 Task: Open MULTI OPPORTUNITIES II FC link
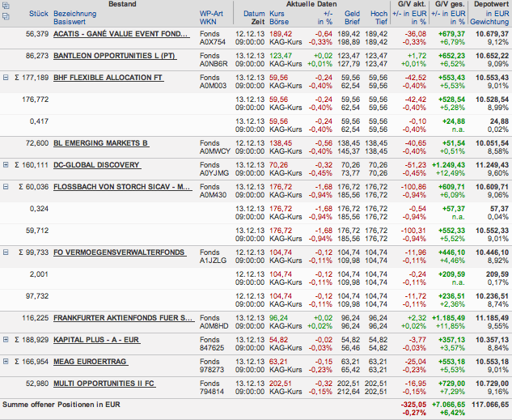pos(104,384)
